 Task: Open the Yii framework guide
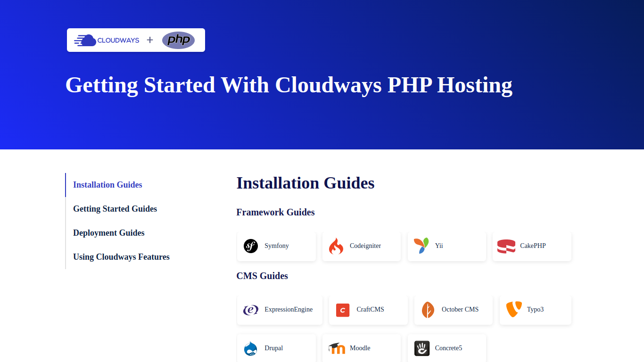click(447, 246)
